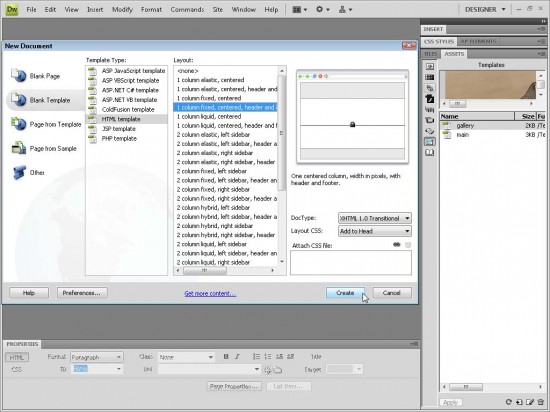Viewport: 550px width, 412px height.
Task: Open the Modify menu
Action: (122, 9)
